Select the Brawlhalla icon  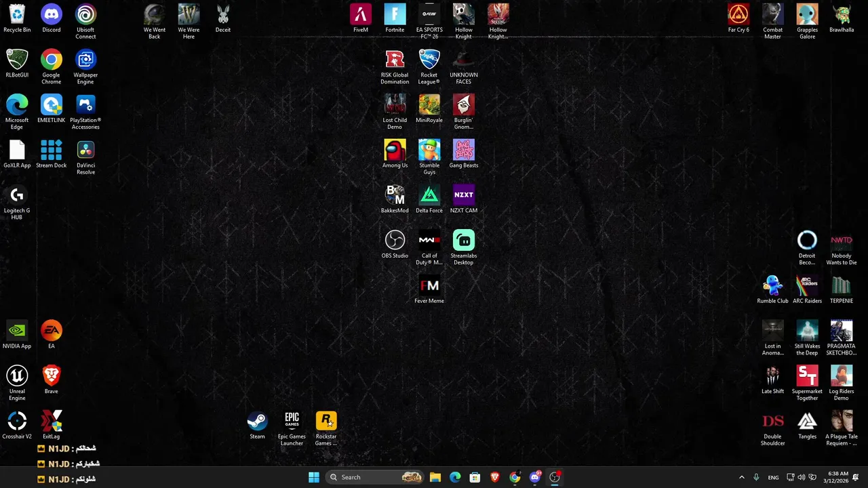click(842, 18)
